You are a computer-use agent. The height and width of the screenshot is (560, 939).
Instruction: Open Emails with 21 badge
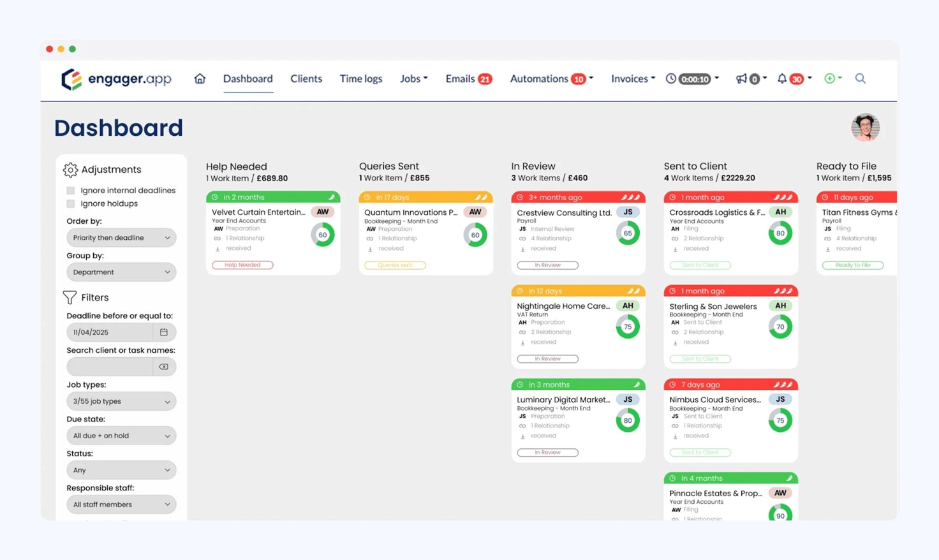pos(469,78)
